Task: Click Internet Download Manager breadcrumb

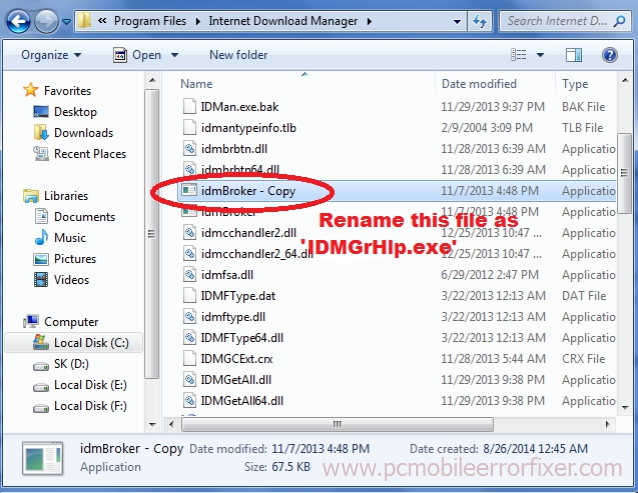Action: [x=283, y=21]
